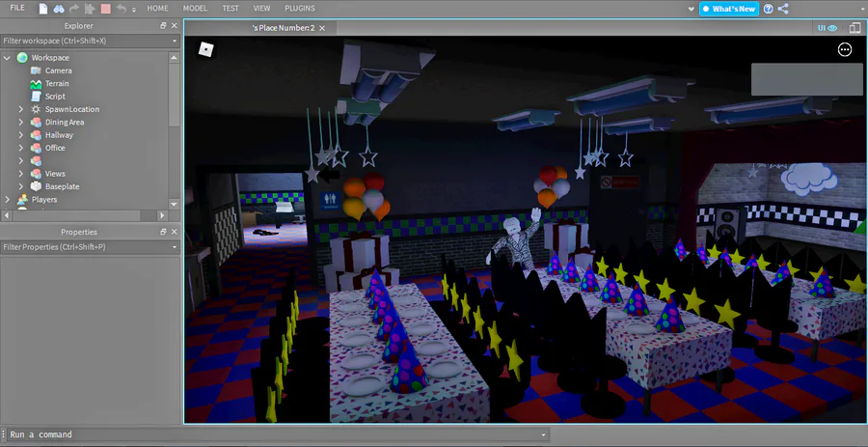The width and height of the screenshot is (868, 447).
Task: Switch to the MODEL ribbon tab
Action: (x=195, y=9)
